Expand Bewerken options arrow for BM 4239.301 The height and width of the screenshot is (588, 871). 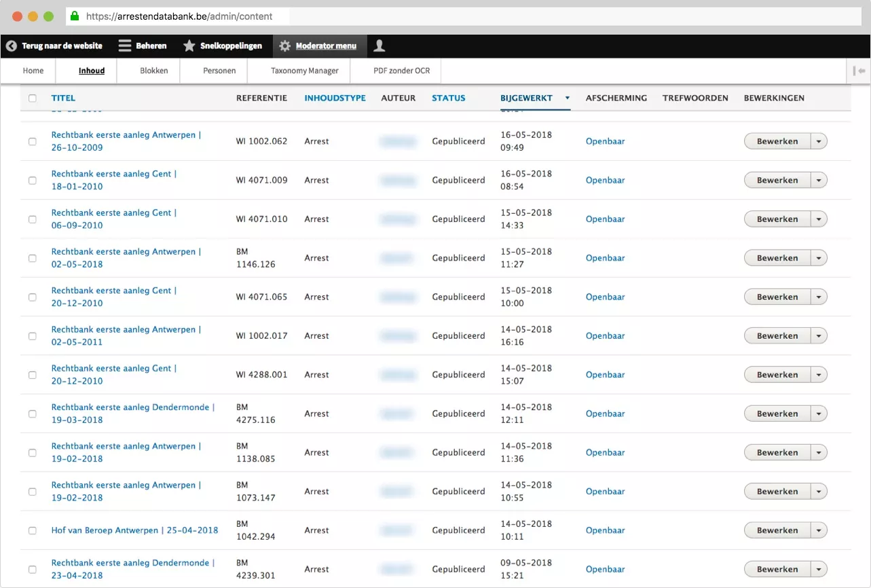(819, 570)
